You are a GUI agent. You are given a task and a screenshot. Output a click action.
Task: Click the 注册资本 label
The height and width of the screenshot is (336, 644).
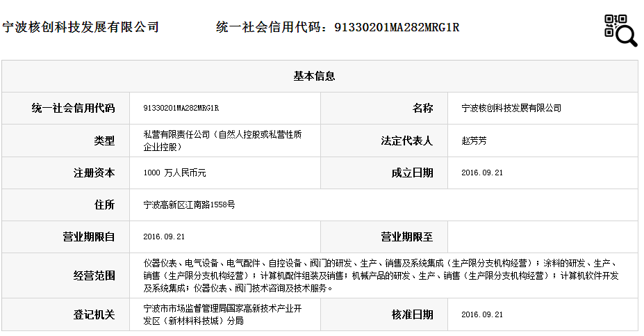[x=94, y=173]
